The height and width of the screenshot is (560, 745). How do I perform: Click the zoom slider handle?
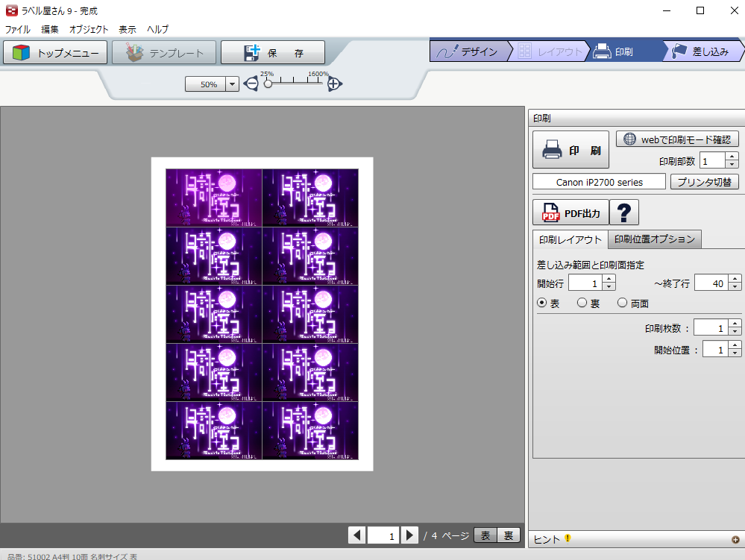click(268, 84)
